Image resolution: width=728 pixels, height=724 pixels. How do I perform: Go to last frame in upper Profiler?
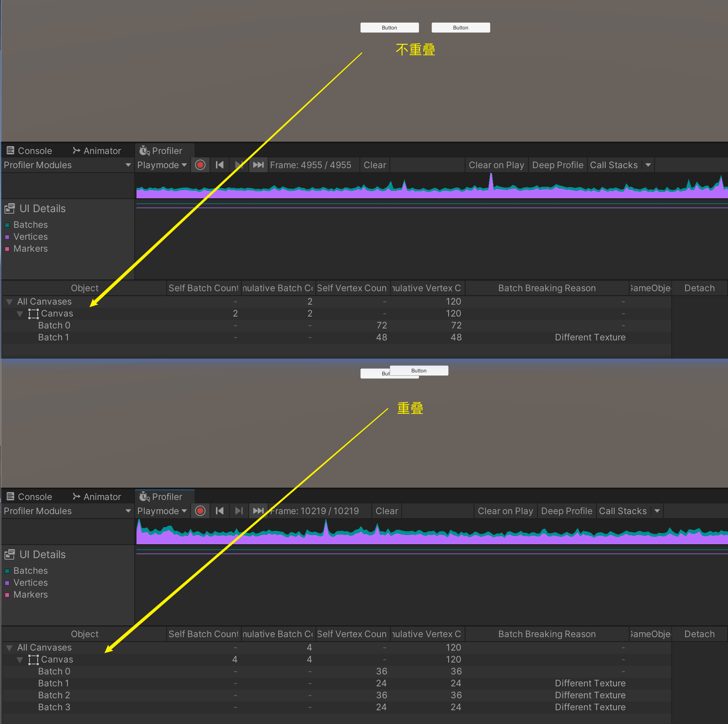pos(258,165)
